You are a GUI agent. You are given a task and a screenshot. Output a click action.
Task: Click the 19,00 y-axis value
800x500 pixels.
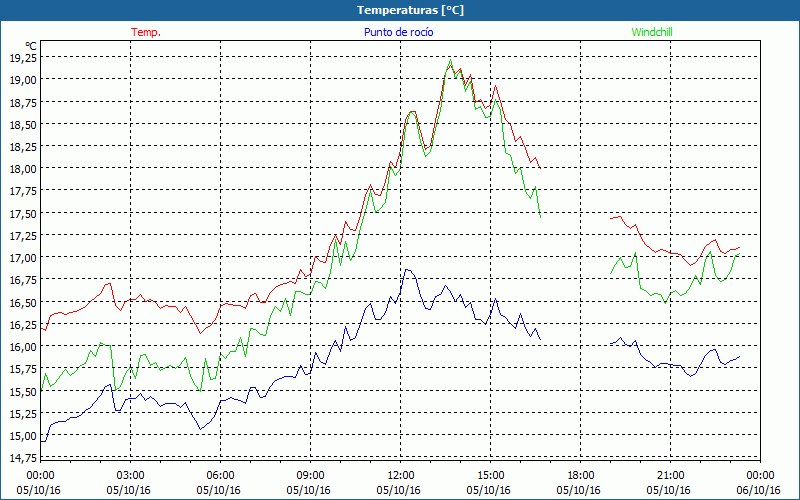(23, 80)
